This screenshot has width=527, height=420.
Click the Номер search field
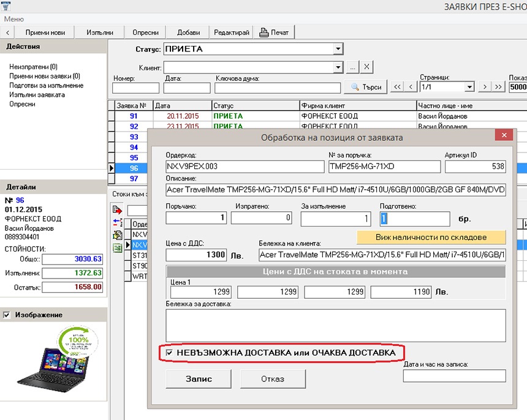pos(136,88)
